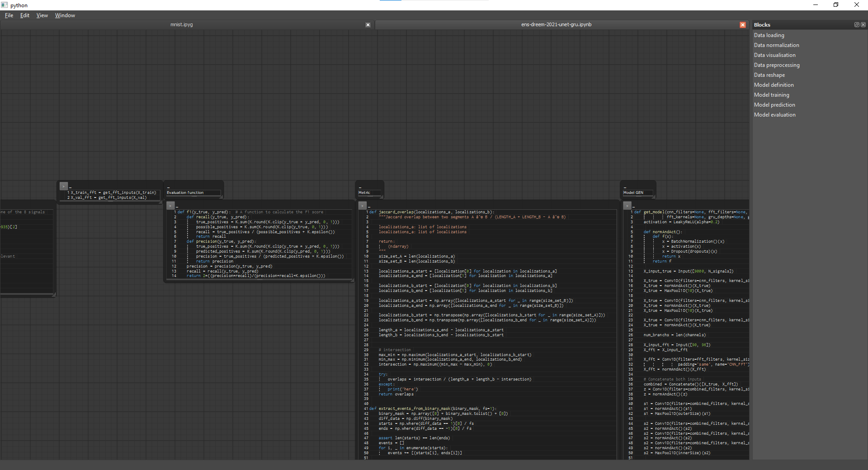Run the get_fft_inputs code block
This screenshot has width=868, height=470.
tap(64, 186)
